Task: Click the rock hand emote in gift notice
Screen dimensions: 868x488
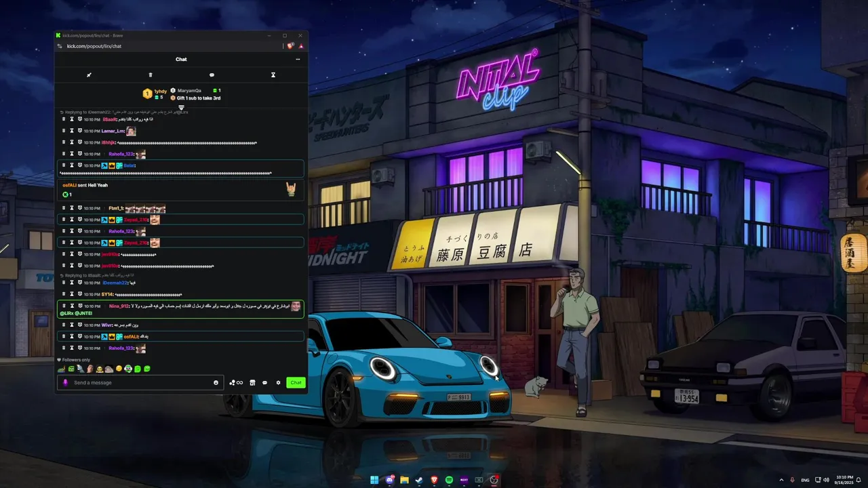Action: tap(291, 189)
